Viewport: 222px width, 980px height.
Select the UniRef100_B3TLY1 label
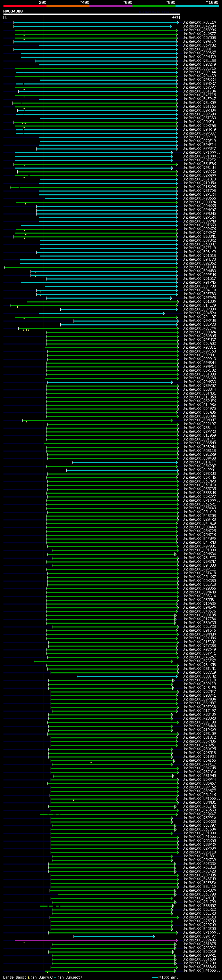click(199, 439)
